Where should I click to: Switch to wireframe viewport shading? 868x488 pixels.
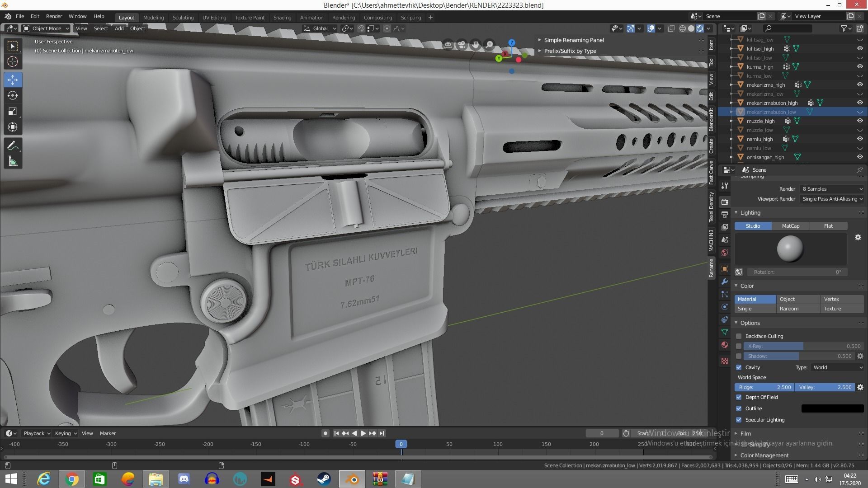click(x=683, y=28)
